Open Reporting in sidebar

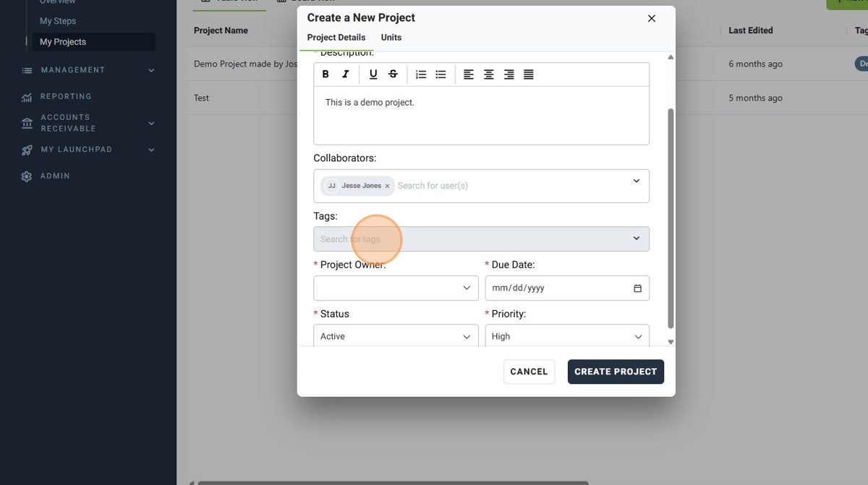tap(66, 97)
